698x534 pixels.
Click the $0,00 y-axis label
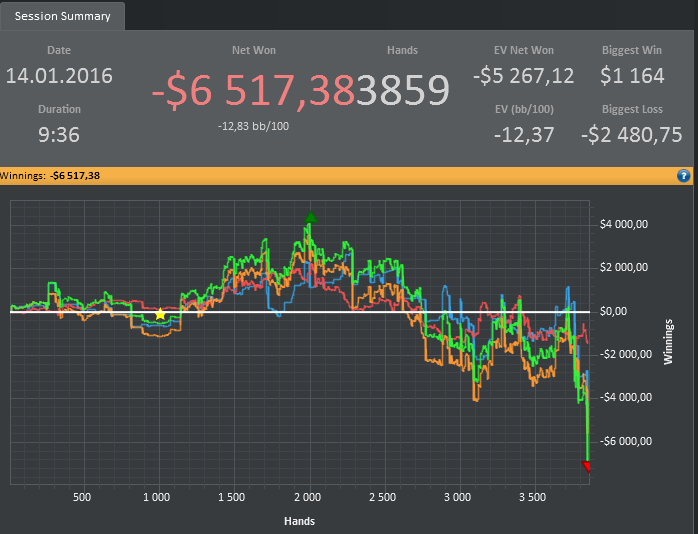pyautogui.click(x=613, y=311)
